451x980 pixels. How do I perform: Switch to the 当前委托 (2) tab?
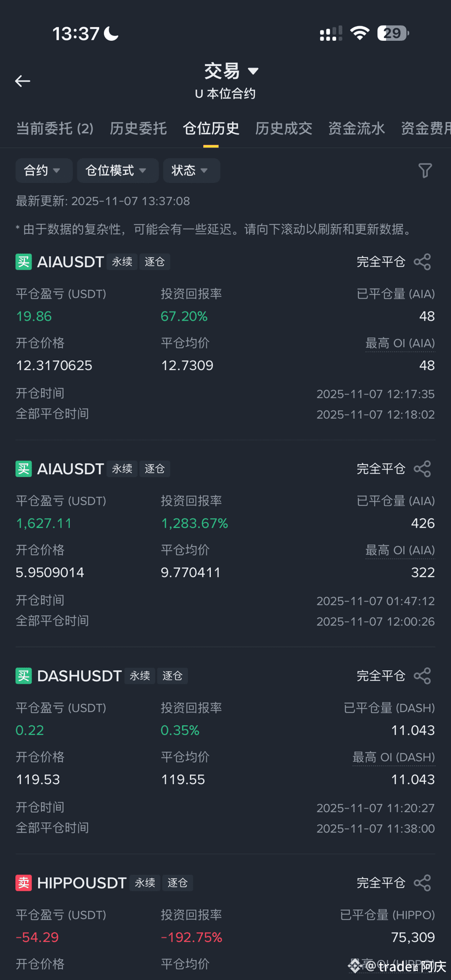(x=55, y=128)
